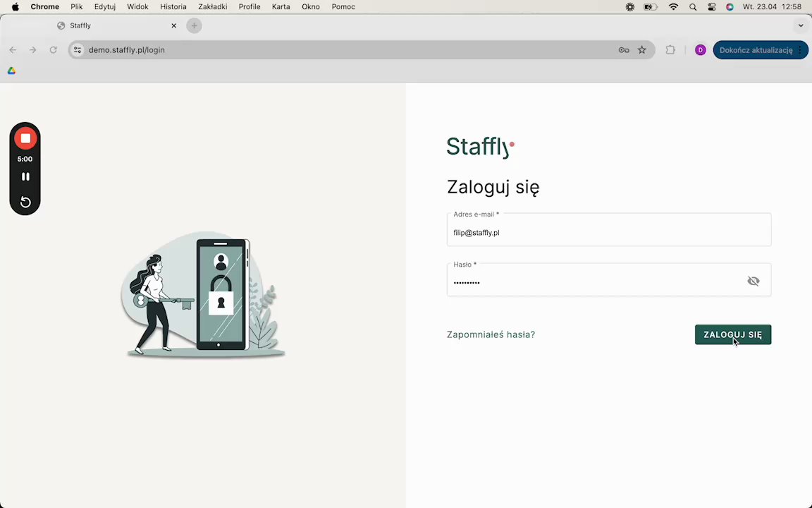The height and width of the screenshot is (508, 812).
Task: Open the Apple menu
Action: [15, 7]
